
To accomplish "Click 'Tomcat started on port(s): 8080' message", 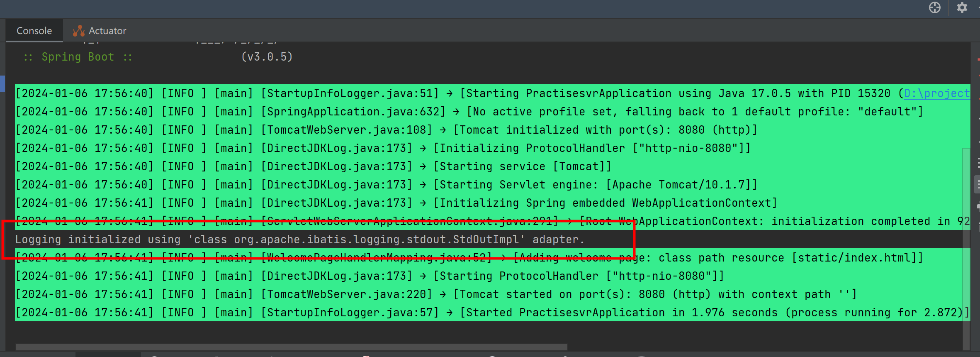I will coord(655,294).
